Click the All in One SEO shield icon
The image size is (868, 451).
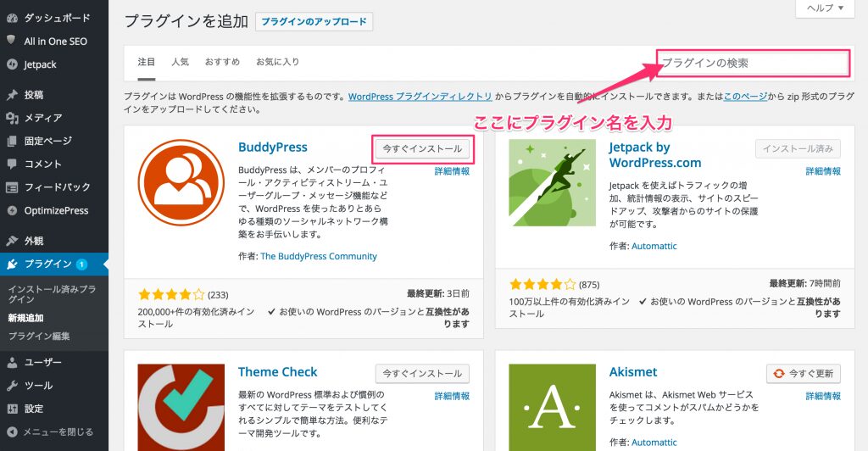coord(12,41)
